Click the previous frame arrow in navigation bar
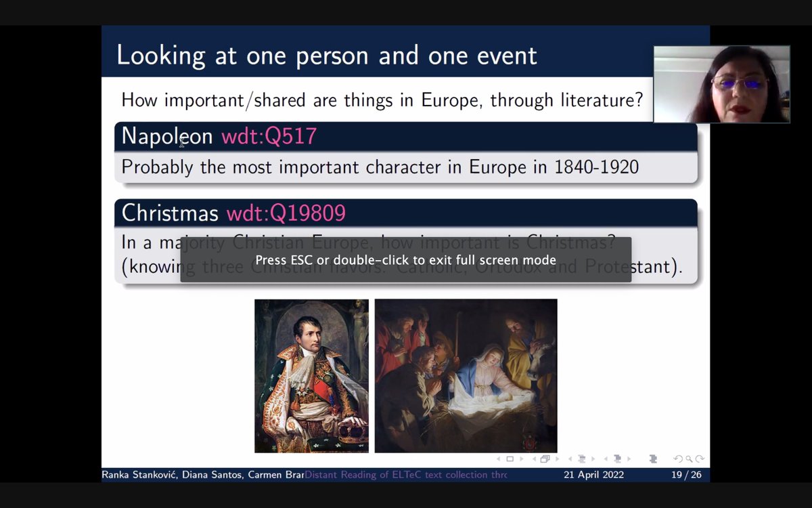Image resolution: width=812 pixels, height=508 pixels. click(535, 459)
